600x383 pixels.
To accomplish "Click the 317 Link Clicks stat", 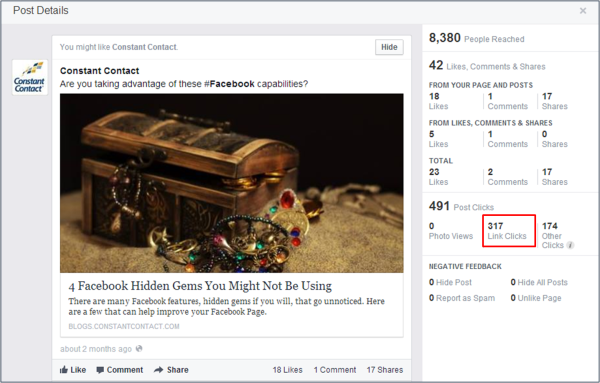I will pyautogui.click(x=509, y=231).
